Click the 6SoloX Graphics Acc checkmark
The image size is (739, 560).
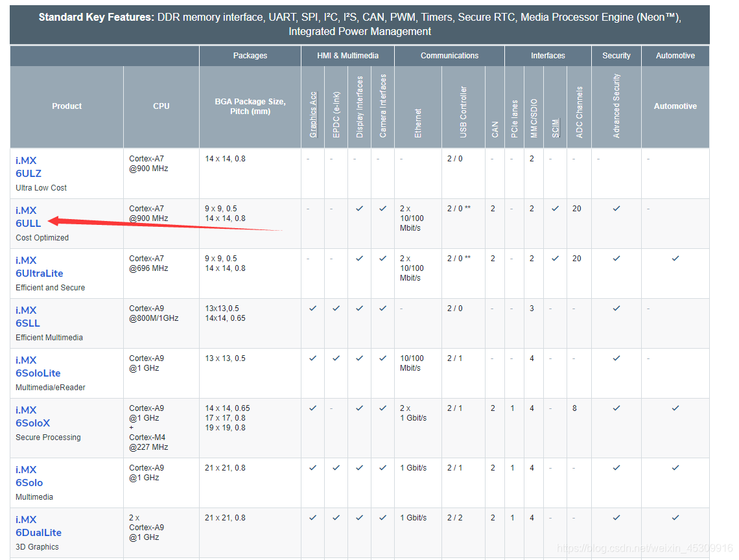[x=313, y=408]
